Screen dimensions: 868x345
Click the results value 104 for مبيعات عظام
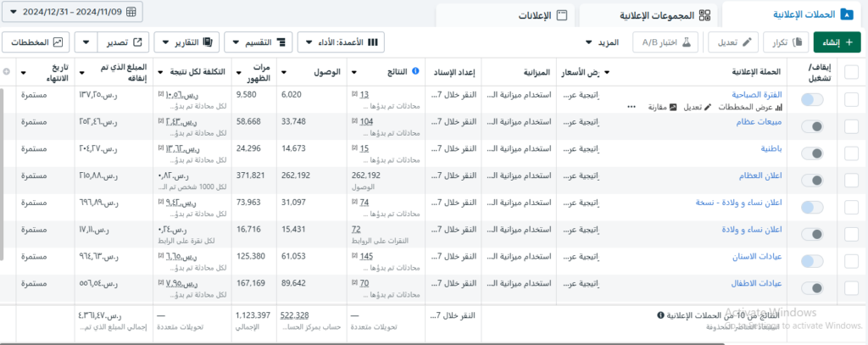(366, 122)
